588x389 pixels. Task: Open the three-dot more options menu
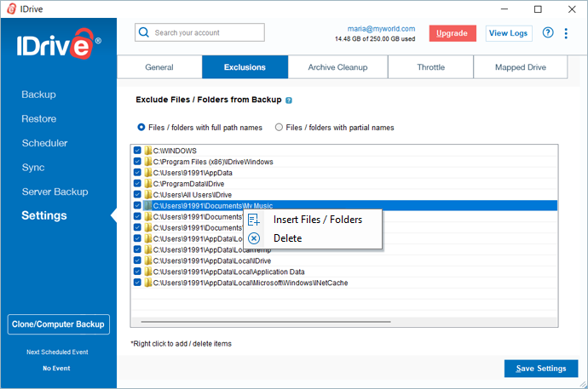568,33
